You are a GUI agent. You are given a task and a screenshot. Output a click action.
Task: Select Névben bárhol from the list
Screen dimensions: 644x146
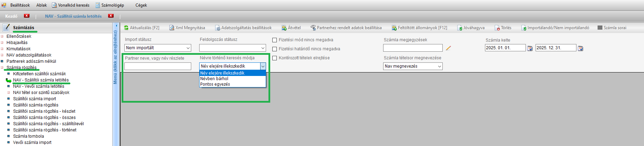click(x=214, y=79)
